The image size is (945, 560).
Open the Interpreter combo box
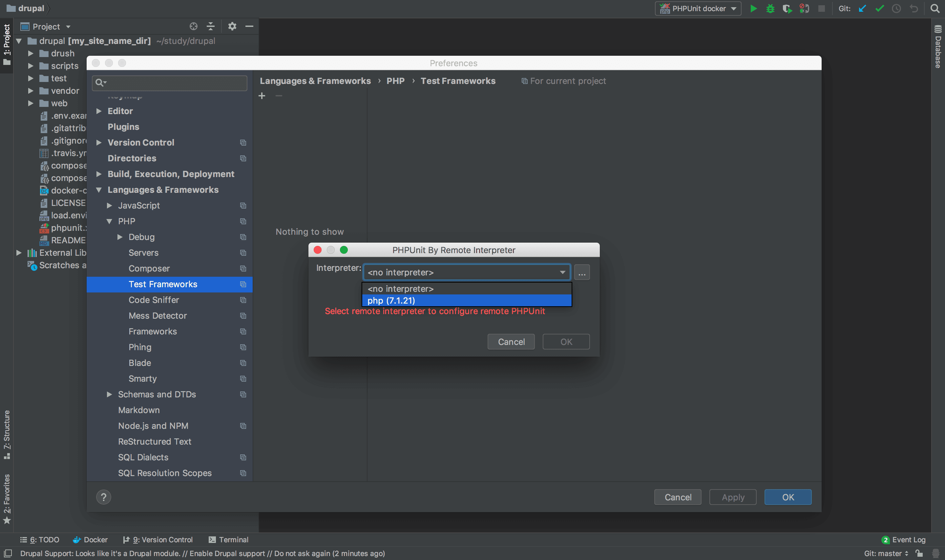tap(467, 272)
